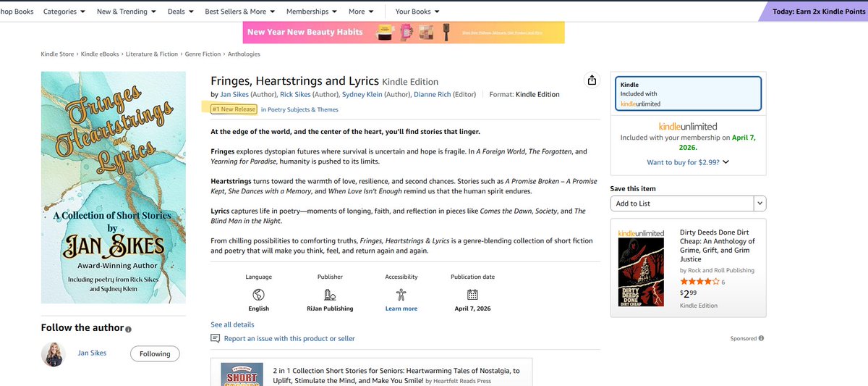Click Learn more under Accessibility
Image resolution: width=868 pixels, height=386 pixels.
click(401, 309)
